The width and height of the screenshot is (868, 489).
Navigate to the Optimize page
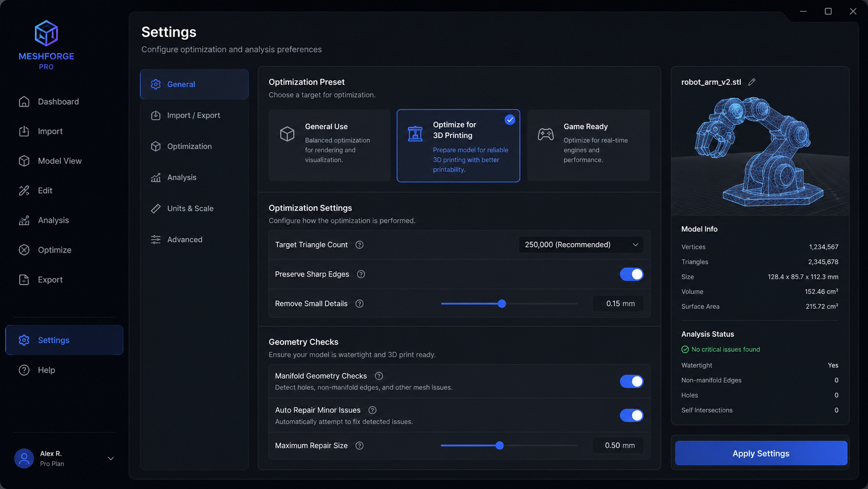click(x=64, y=250)
